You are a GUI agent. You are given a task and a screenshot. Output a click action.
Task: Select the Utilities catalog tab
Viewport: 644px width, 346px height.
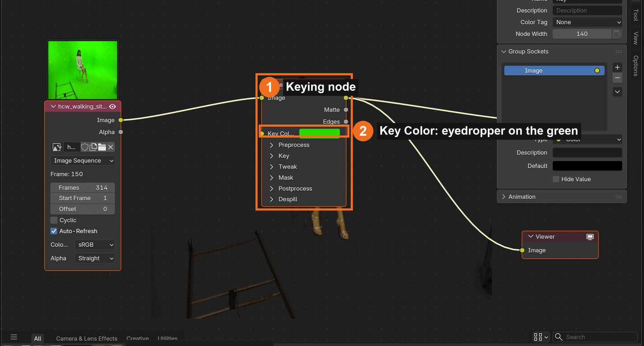(167, 339)
